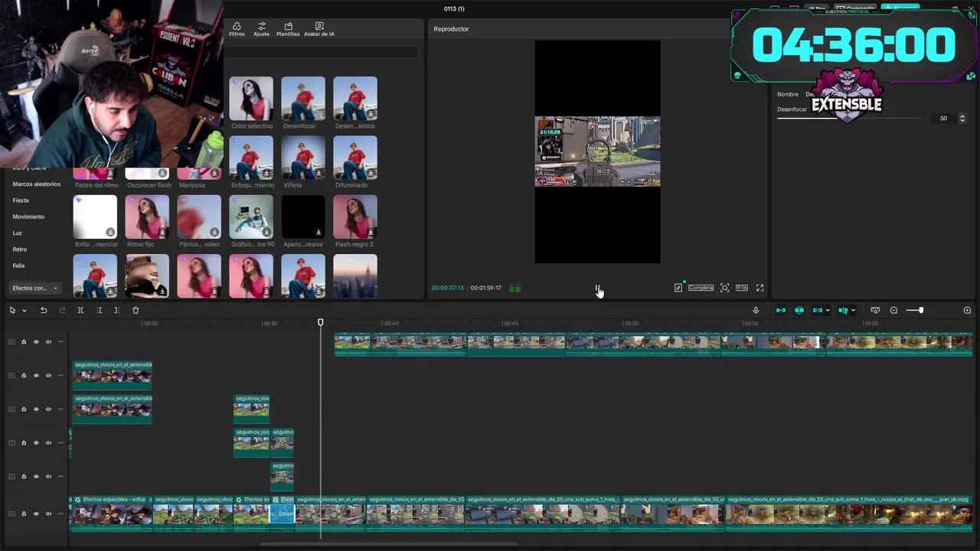Click the timeline playhead marker

[321, 322]
